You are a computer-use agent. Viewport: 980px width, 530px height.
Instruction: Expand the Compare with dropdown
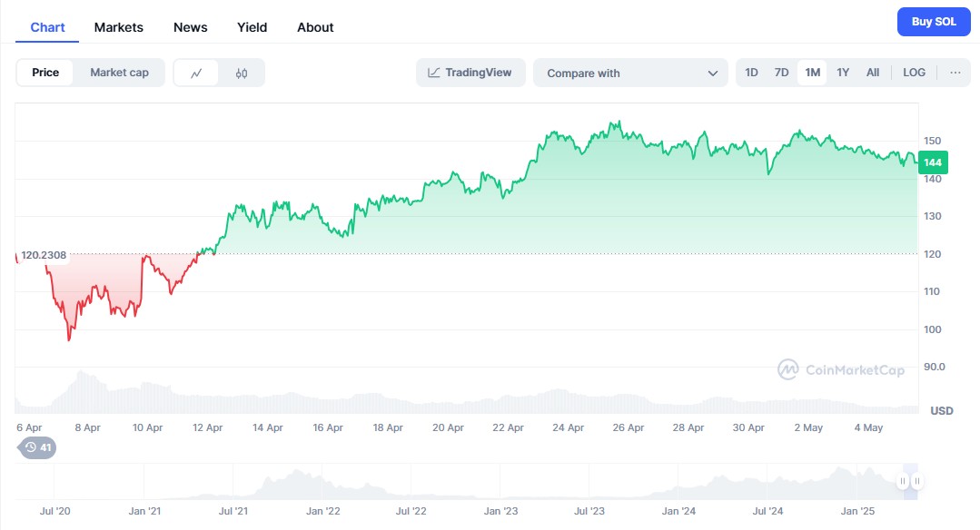pos(630,73)
